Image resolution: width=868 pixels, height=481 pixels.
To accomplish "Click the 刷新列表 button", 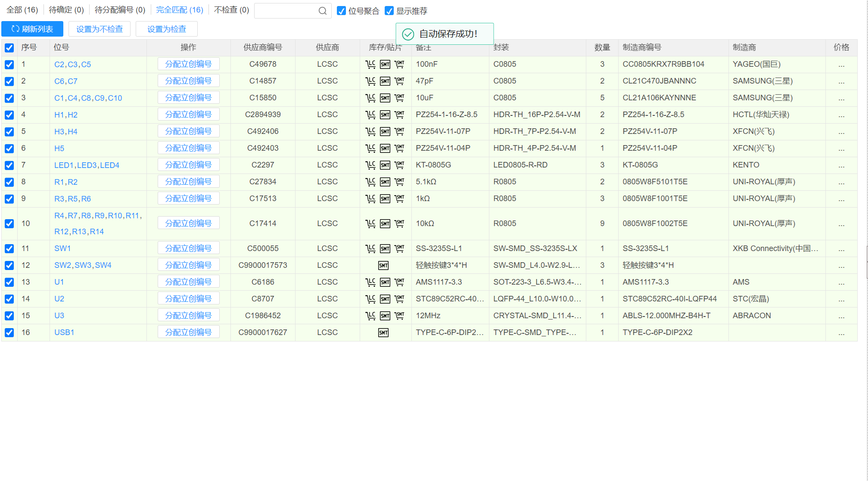I will (x=32, y=29).
